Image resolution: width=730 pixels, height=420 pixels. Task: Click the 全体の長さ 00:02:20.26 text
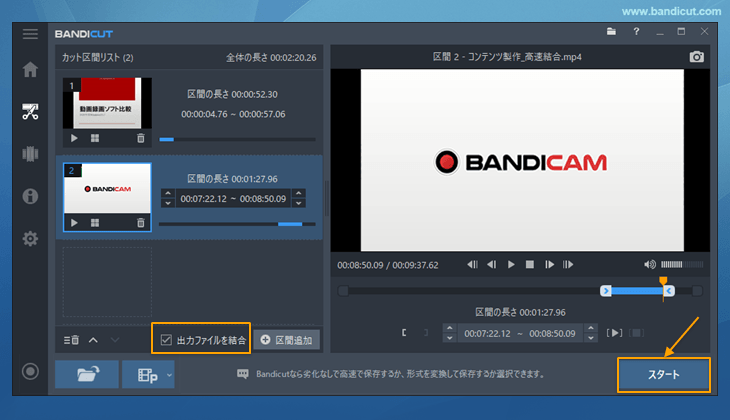point(271,58)
